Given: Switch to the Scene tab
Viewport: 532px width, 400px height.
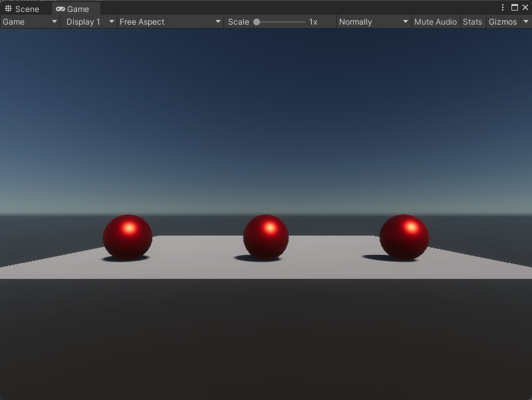Looking at the screenshot, I should coord(24,9).
